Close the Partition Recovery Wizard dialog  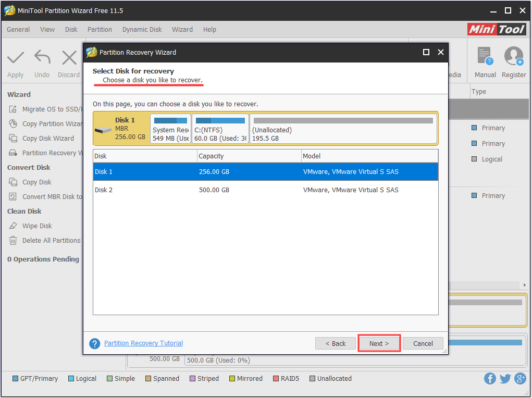coord(441,52)
